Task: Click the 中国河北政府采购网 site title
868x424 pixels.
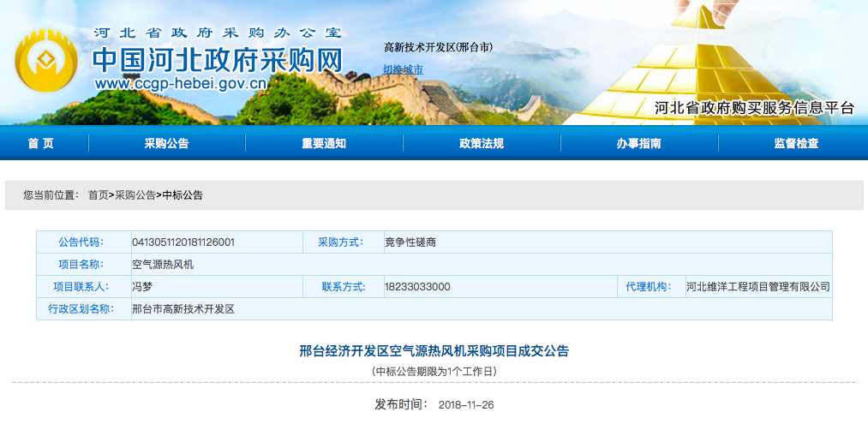Action: point(218,59)
